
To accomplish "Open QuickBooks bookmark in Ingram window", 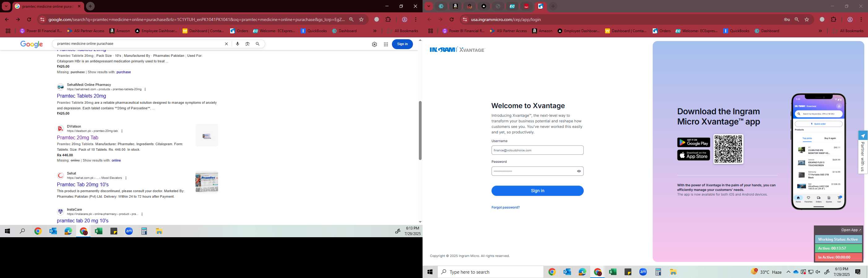I will tap(737, 31).
